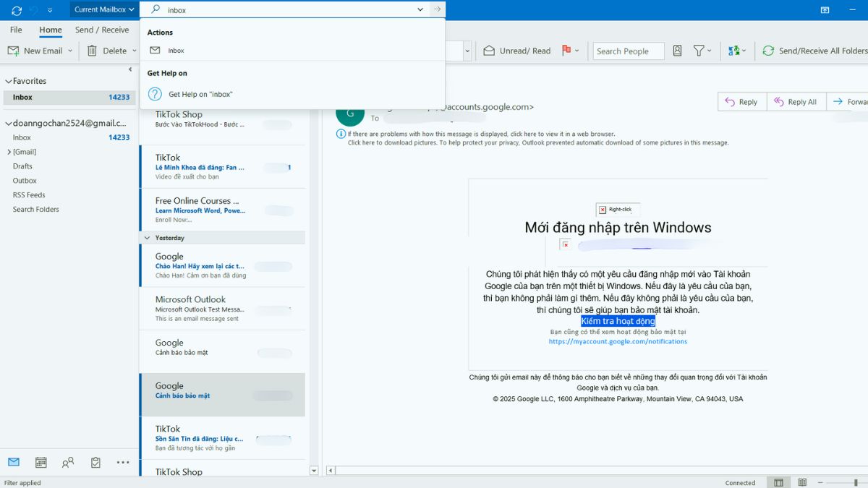The height and width of the screenshot is (488, 868).
Task: Show more navigation options (three dots)
Action: point(123,463)
